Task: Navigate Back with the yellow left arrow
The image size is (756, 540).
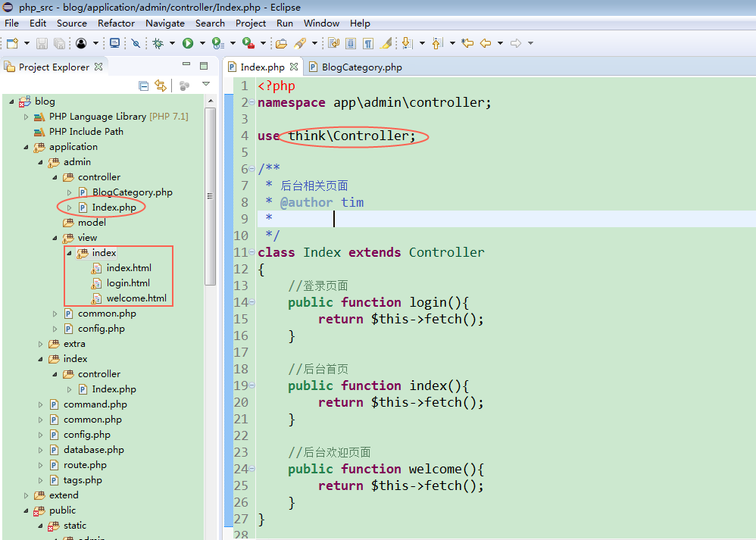Action: 486,43
